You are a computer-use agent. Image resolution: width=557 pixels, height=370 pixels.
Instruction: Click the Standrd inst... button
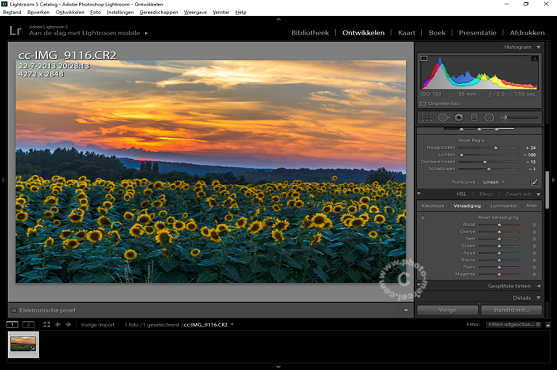(x=512, y=310)
